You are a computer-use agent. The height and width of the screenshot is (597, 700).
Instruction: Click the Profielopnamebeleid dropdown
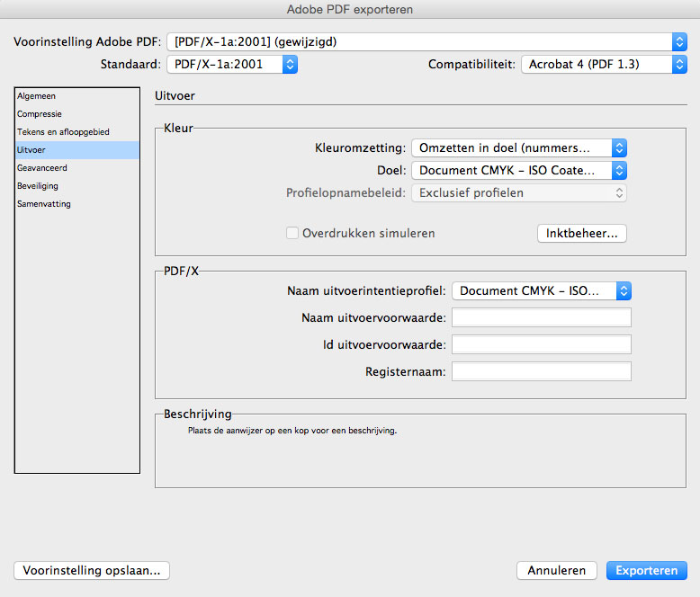pos(519,192)
